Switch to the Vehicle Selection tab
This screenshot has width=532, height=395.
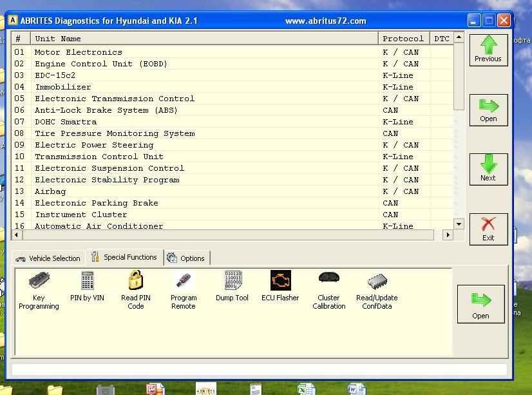tap(48, 258)
